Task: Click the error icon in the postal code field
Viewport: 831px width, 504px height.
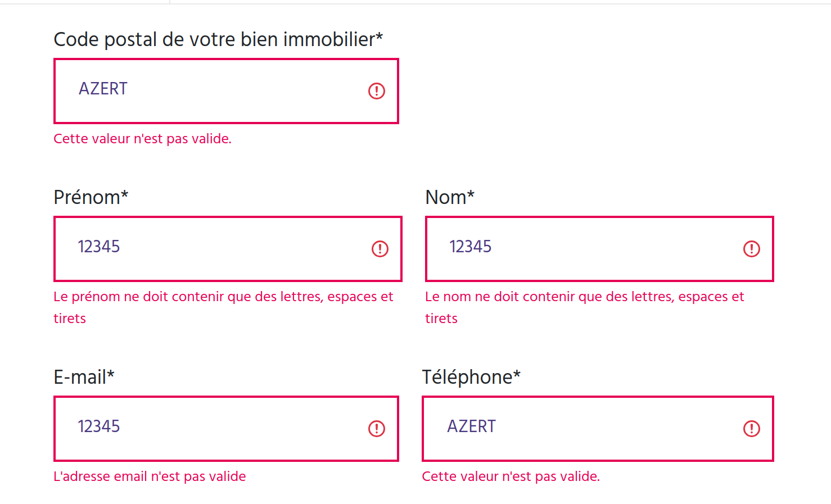Action: pyautogui.click(x=376, y=91)
